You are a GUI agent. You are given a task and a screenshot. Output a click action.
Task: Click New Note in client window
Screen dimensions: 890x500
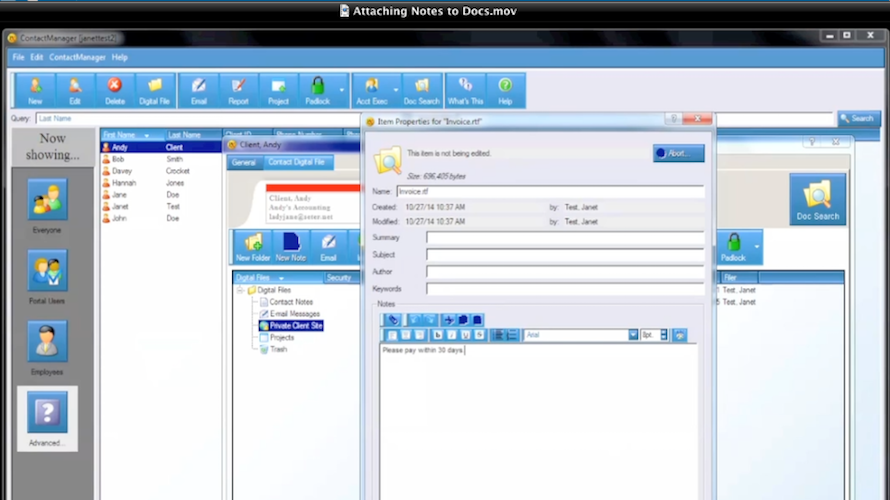pos(291,247)
